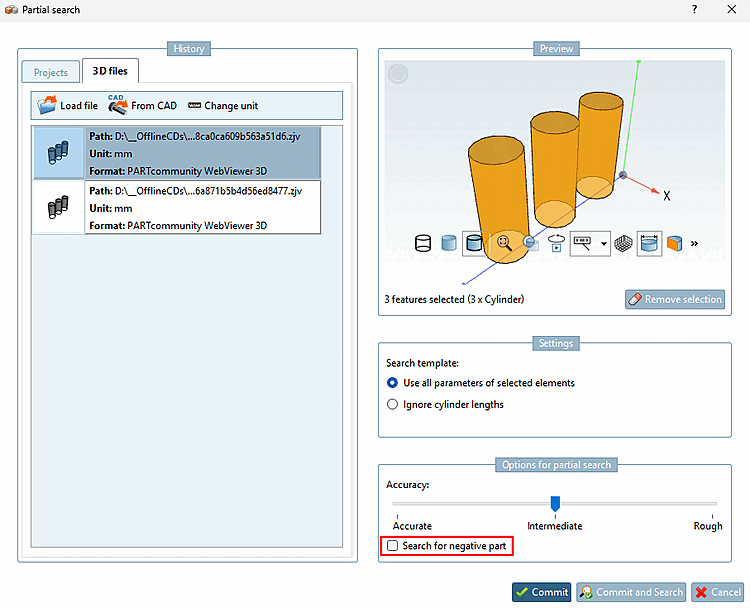Open the Projects tab
This screenshot has width=750, height=608.
[51, 72]
